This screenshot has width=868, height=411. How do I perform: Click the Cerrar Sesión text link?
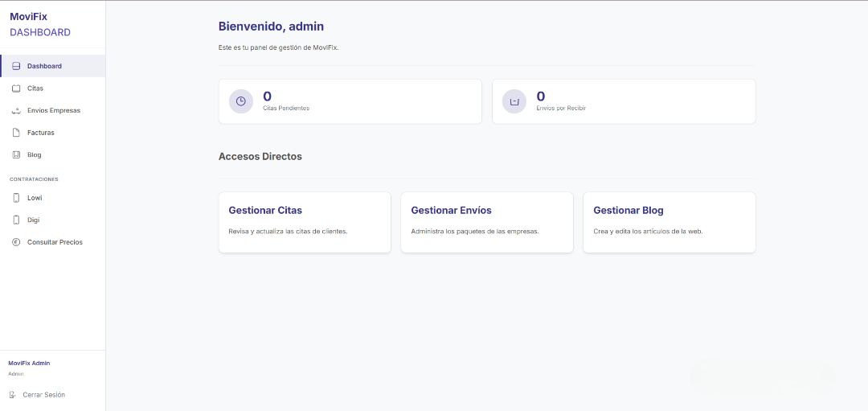pyautogui.click(x=44, y=395)
